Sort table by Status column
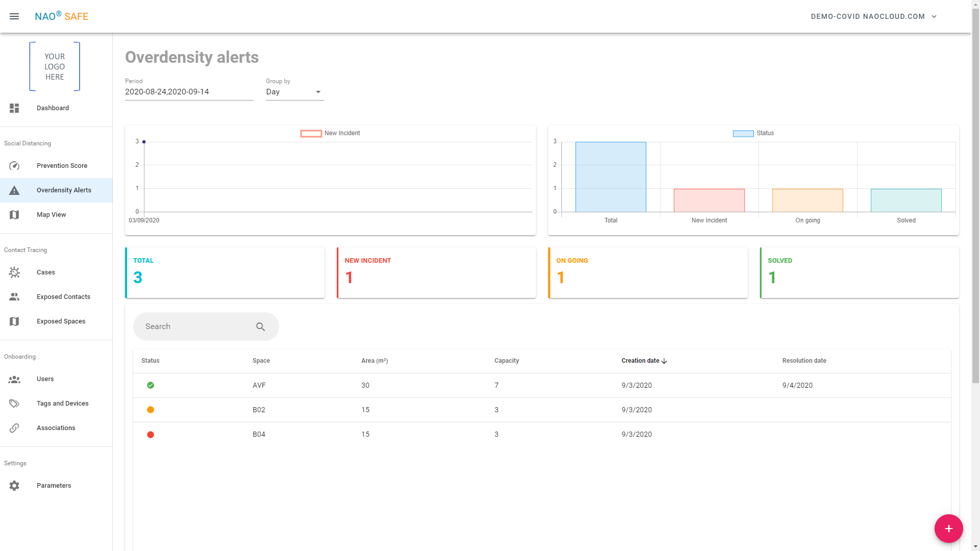The image size is (980, 551). coord(151,361)
